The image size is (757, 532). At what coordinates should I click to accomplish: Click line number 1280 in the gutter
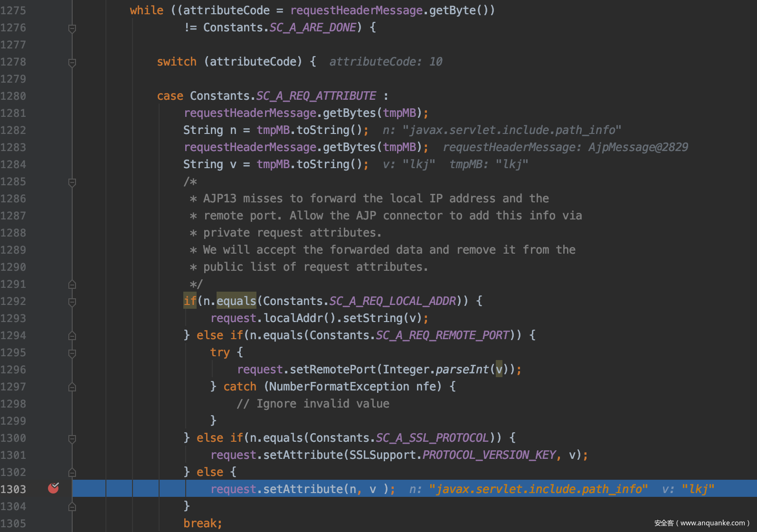(x=13, y=96)
